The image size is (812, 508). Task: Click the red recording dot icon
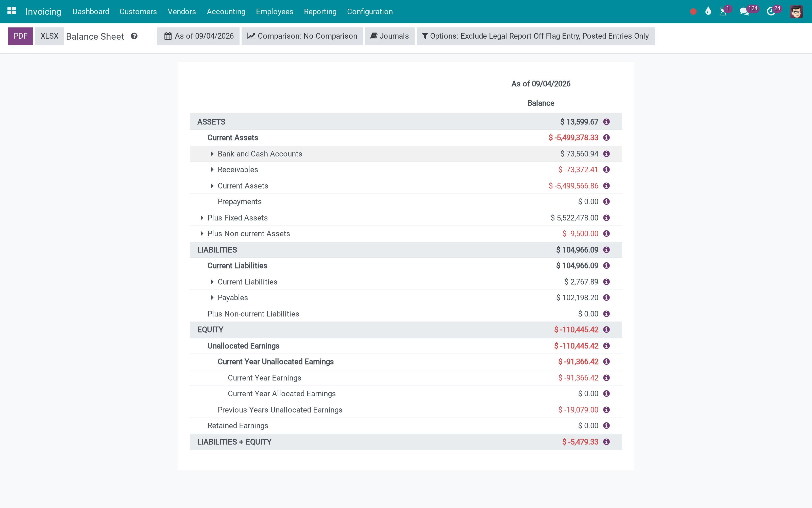693,12
